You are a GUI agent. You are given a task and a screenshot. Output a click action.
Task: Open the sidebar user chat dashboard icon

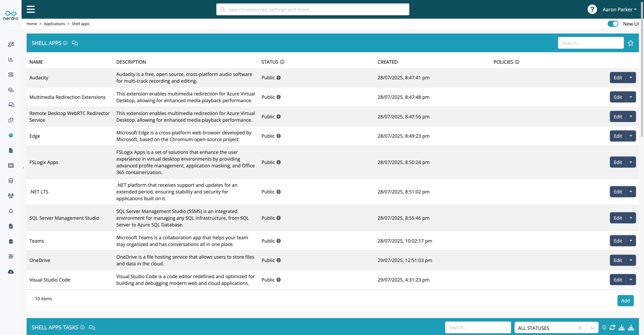[x=11, y=44]
